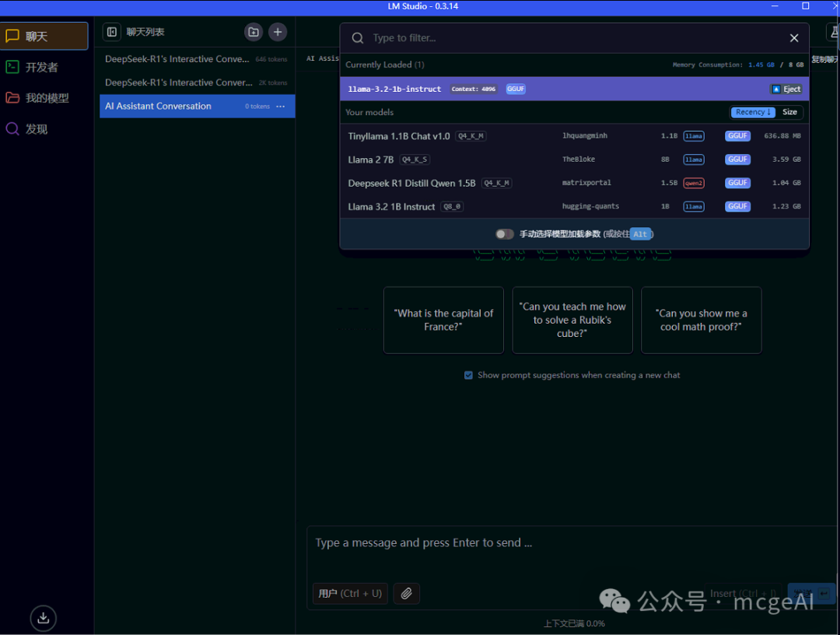This screenshot has width=840, height=635.
Task: Click the search magnifier in model filter
Action: point(357,38)
